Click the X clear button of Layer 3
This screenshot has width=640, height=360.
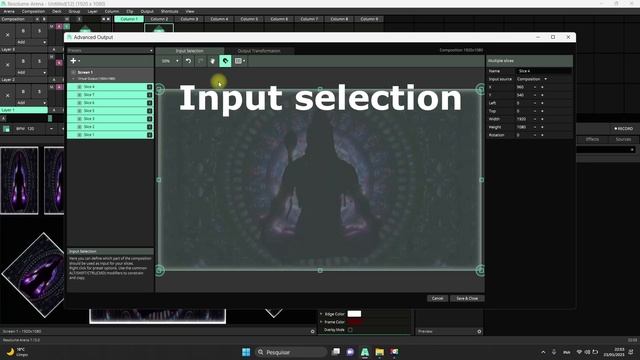pyautogui.click(x=7, y=35)
